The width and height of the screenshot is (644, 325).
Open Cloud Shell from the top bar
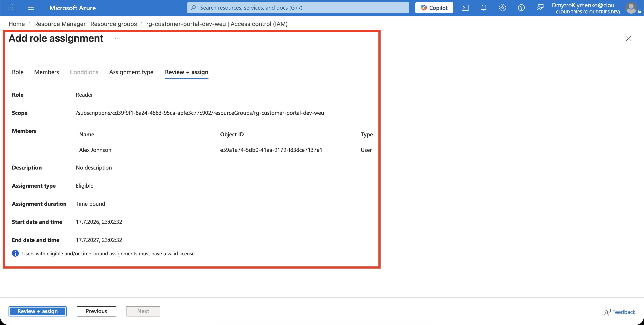point(465,8)
